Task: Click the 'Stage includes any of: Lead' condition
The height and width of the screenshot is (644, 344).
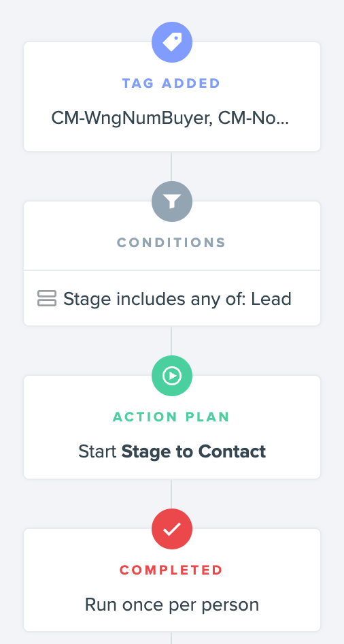Action: coord(172,298)
